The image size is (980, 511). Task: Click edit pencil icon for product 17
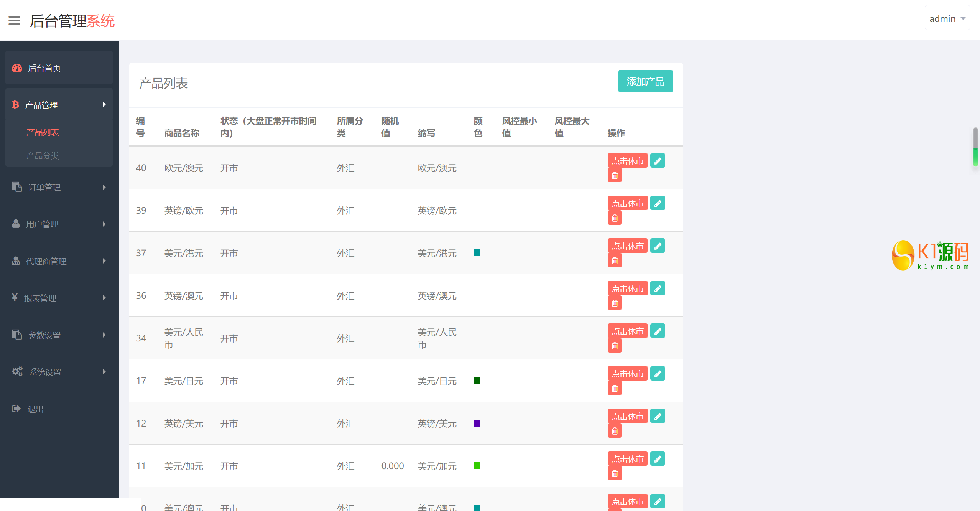658,374
